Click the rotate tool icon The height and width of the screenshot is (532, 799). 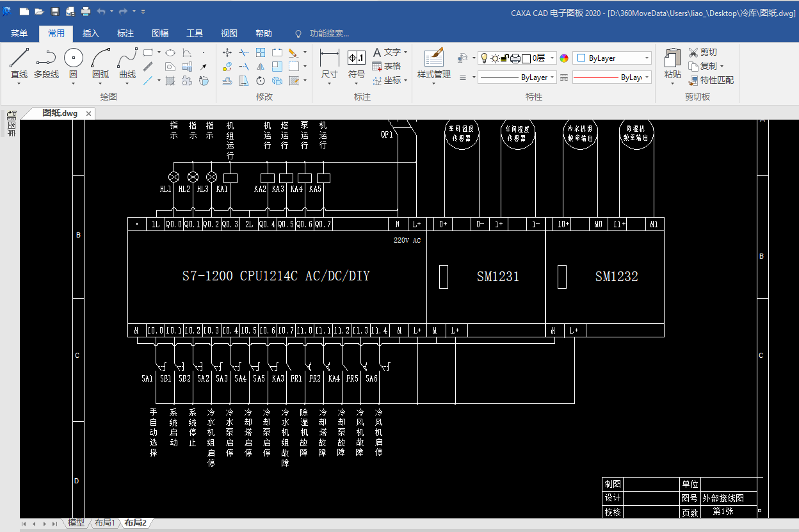261,81
